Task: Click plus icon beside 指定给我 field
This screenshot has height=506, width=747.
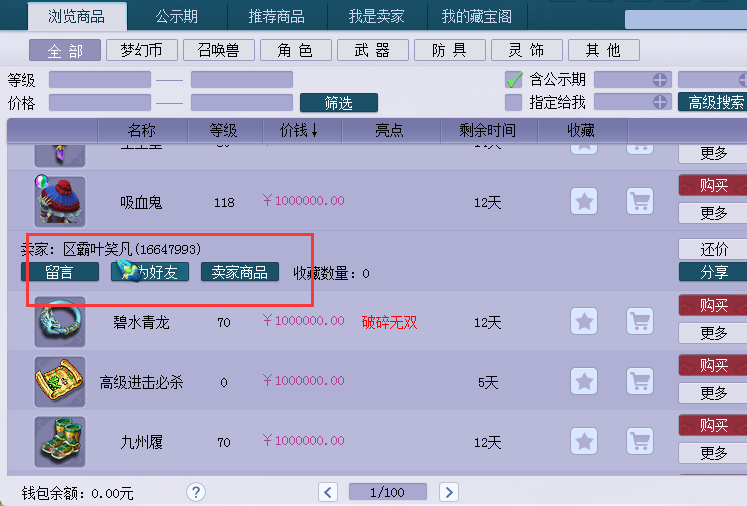Action: pyautogui.click(x=660, y=101)
